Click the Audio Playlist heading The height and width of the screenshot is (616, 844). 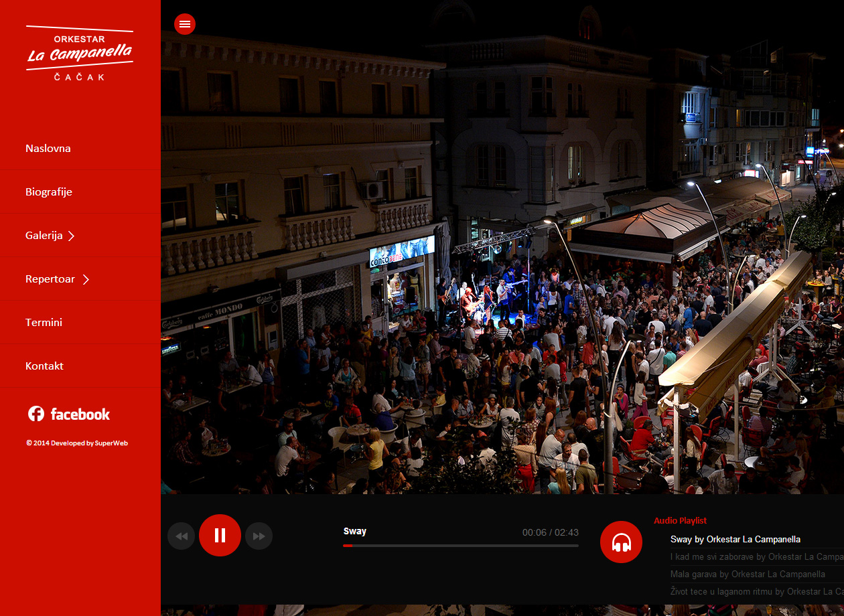click(x=680, y=521)
